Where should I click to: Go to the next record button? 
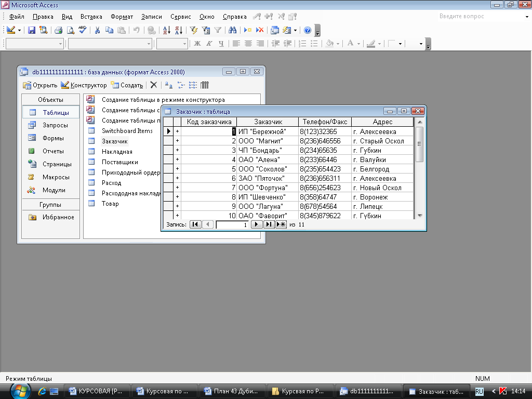[256, 224]
